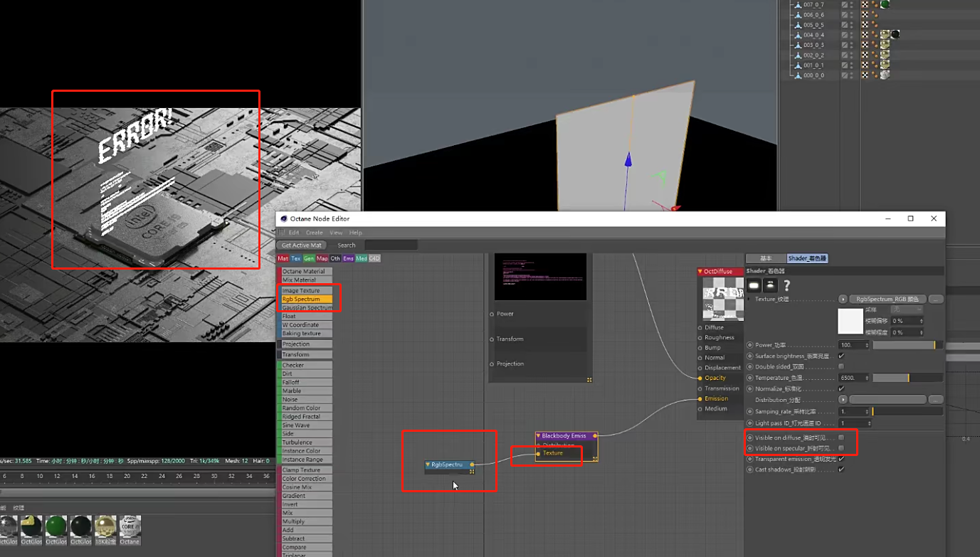Open the Create menu in Node Editor
This screenshot has height=557, width=980.
click(x=315, y=233)
